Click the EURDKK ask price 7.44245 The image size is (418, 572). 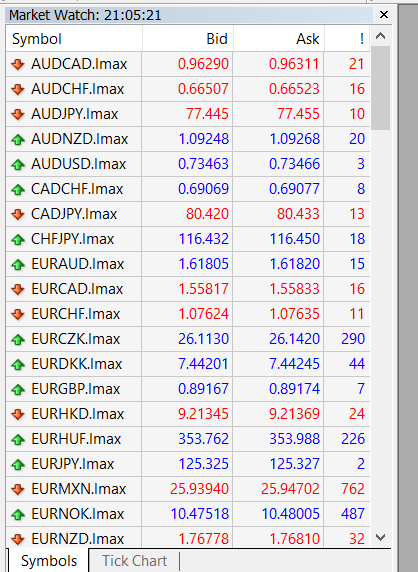coord(294,364)
